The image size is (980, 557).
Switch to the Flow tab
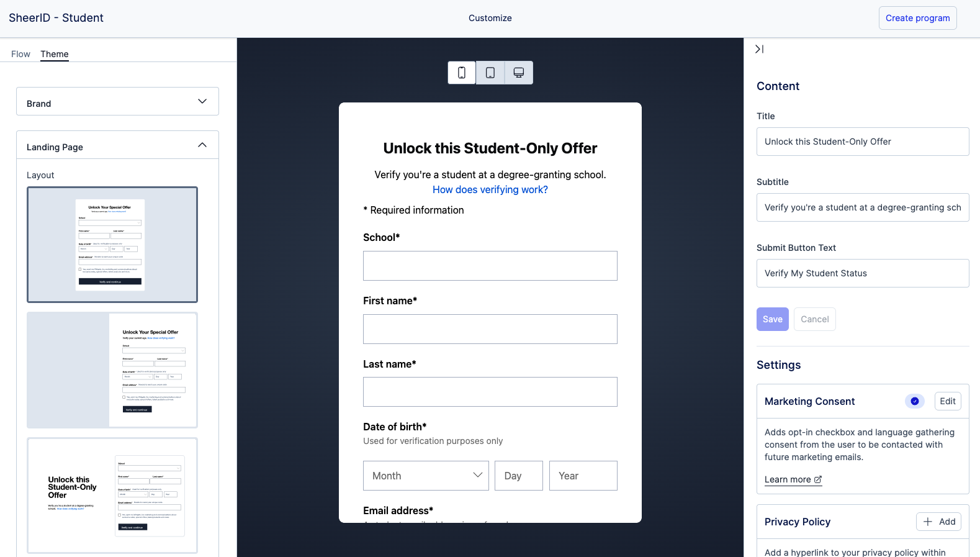20,54
